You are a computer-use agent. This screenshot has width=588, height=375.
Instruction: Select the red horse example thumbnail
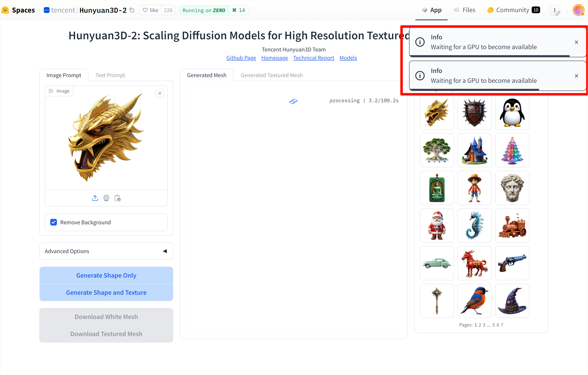(474, 263)
